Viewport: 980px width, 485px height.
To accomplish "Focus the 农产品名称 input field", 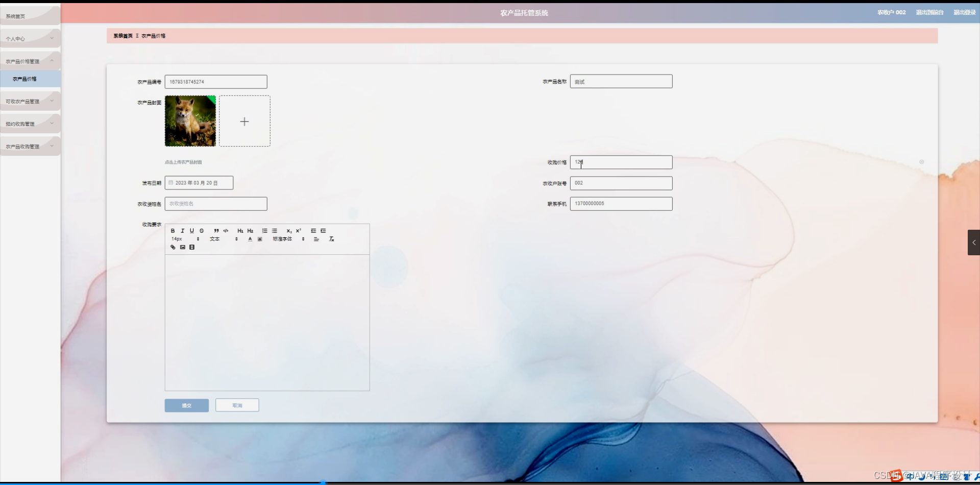I will tap(621, 82).
